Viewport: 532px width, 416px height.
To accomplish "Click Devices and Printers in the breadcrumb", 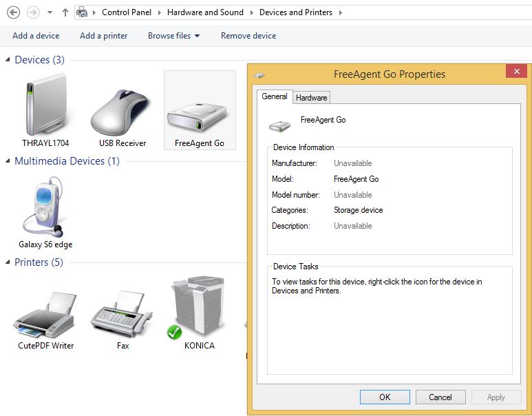I will coord(296,12).
